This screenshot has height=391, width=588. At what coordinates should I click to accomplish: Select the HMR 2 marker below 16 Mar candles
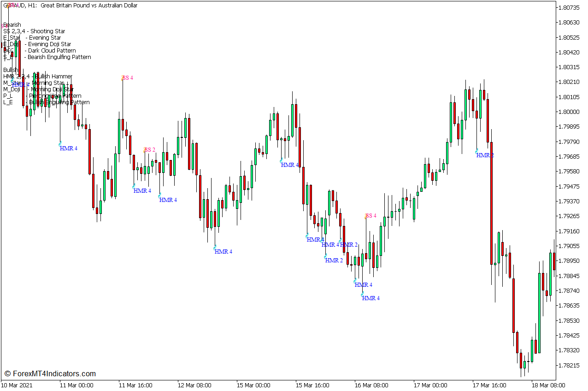pos(333,261)
